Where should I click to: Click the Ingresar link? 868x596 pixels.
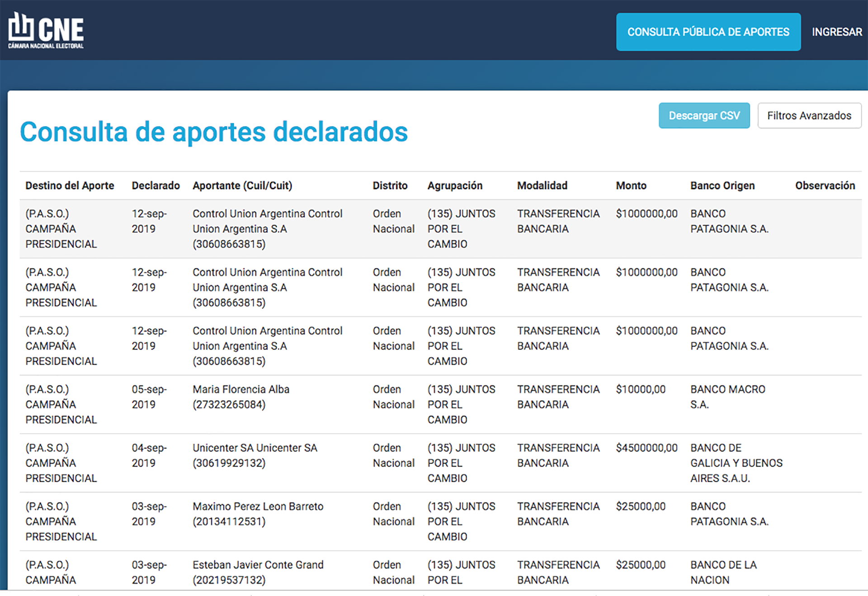(x=837, y=32)
